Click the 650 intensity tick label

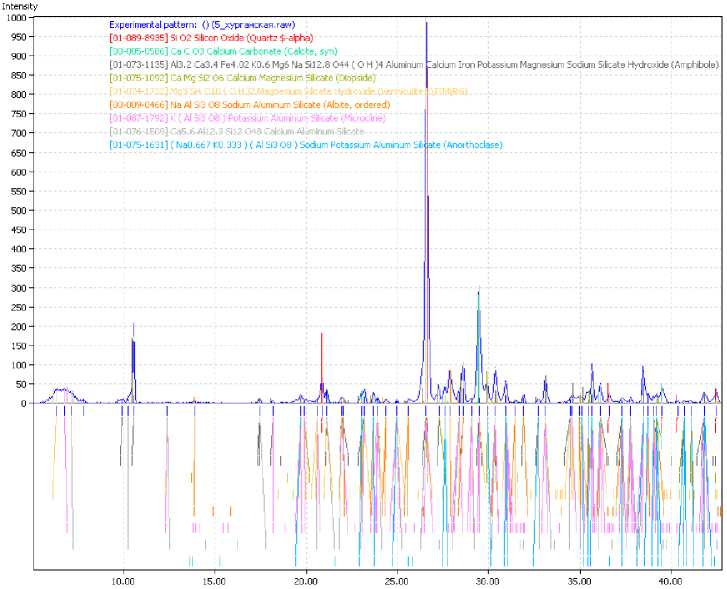click(19, 153)
